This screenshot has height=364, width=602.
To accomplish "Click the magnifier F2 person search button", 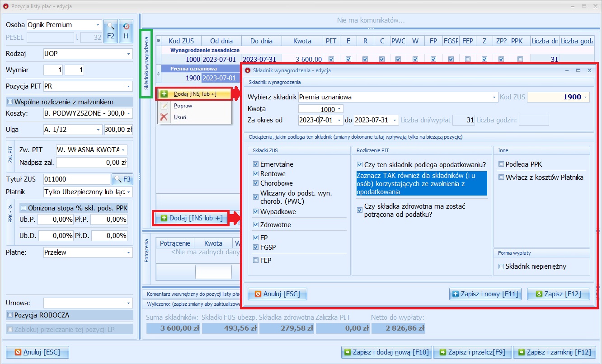I will tap(110, 31).
